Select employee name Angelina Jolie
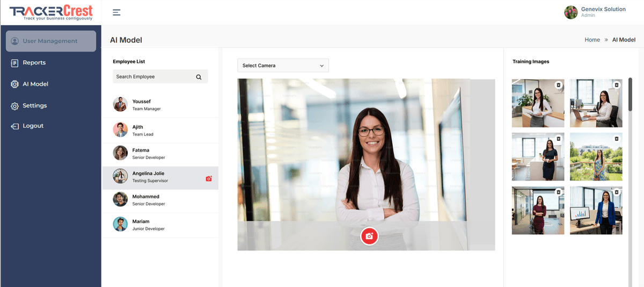644x287 pixels. tap(148, 174)
